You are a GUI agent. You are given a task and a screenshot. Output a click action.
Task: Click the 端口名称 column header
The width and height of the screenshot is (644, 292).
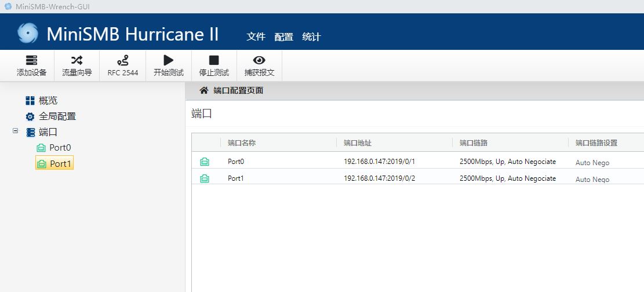click(x=242, y=143)
